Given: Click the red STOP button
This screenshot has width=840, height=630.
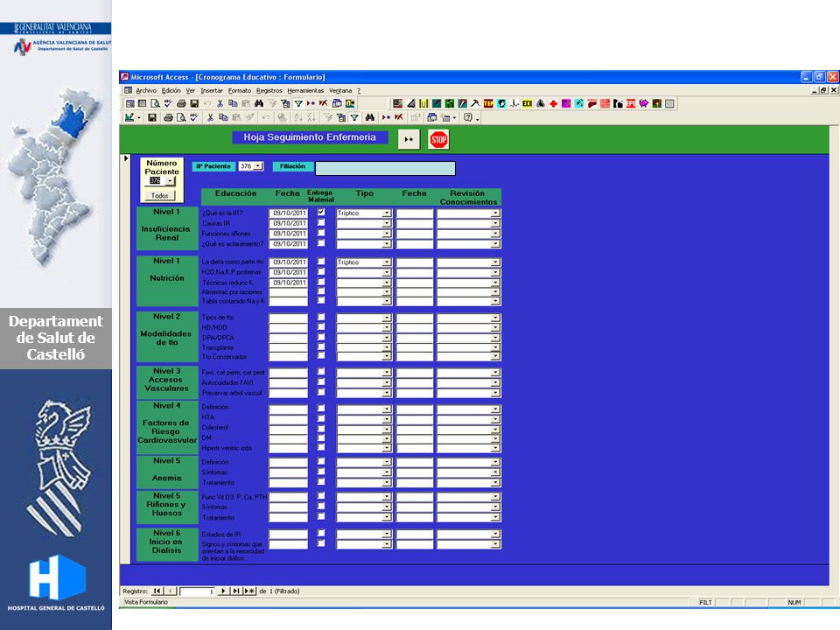Looking at the screenshot, I should [x=438, y=140].
